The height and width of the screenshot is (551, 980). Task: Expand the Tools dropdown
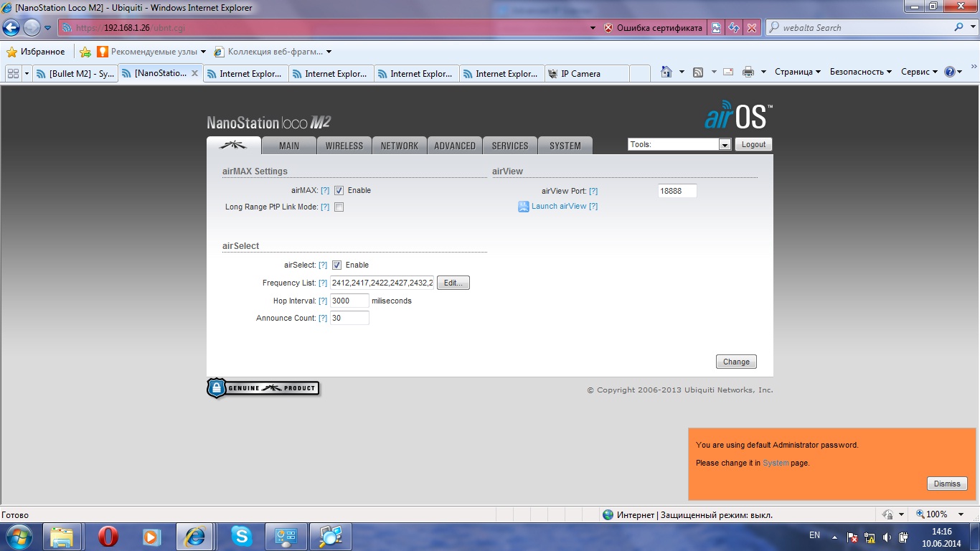point(679,144)
